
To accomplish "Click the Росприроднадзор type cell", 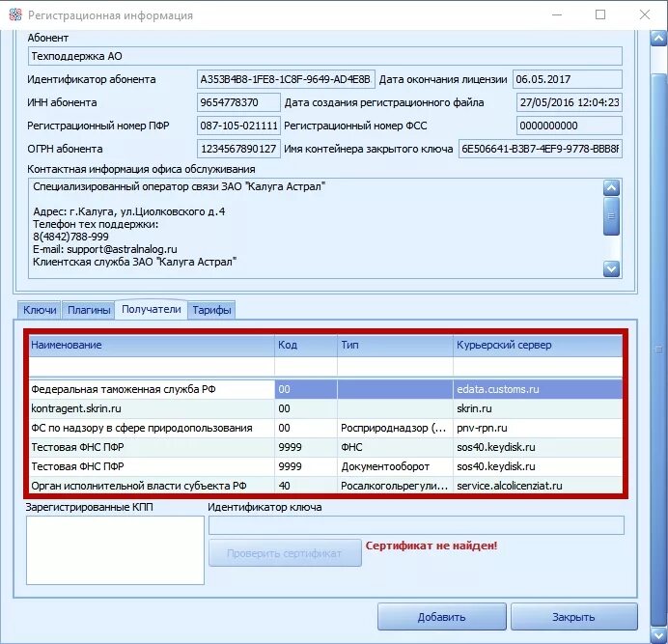I will (x=396, y=428).
